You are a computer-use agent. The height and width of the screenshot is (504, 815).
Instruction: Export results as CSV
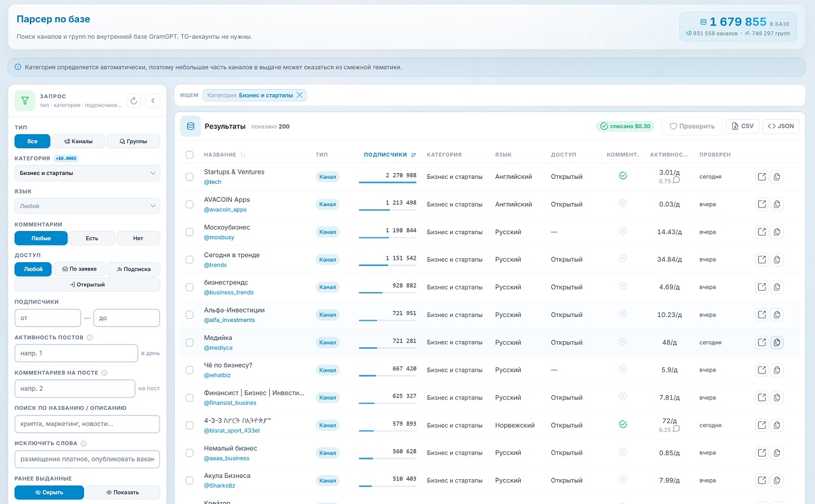(x=742, y=126)
